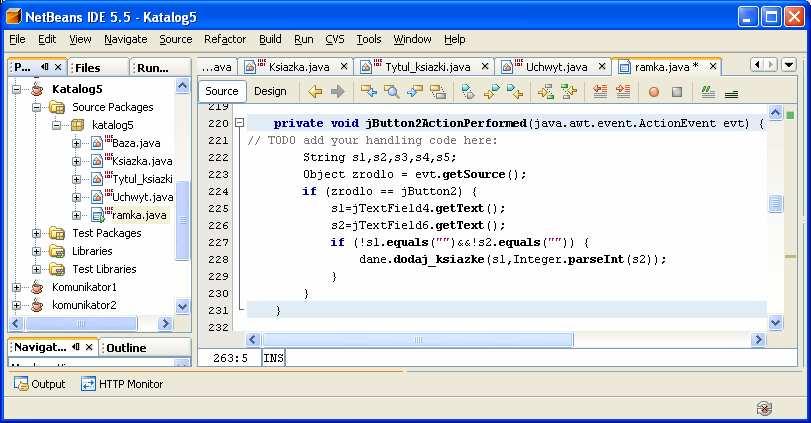
Task: Select Tytul_ksiazki file in project tree
Action: click(x=142, y=179)
